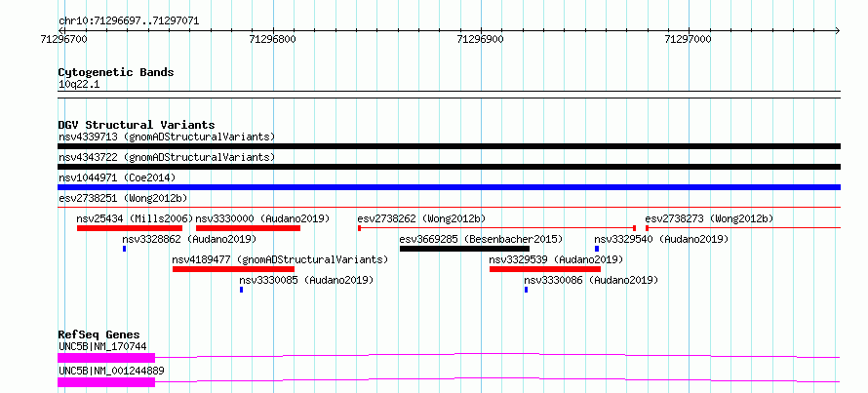Image resolution: width=868 pixels, height=393 pixels.
Task: Click the nsv1044971 (Coe2014) label
Action: [117, 177]
